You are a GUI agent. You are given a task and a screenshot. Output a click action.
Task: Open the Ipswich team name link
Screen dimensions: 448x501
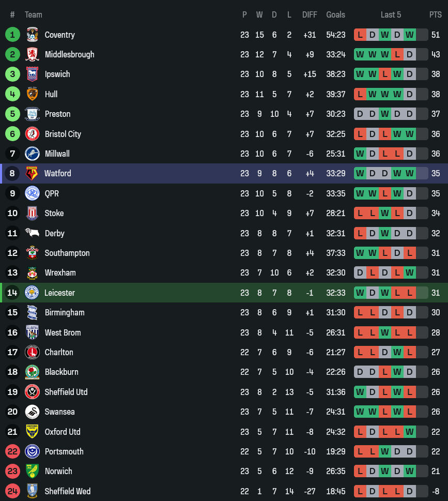57,74
